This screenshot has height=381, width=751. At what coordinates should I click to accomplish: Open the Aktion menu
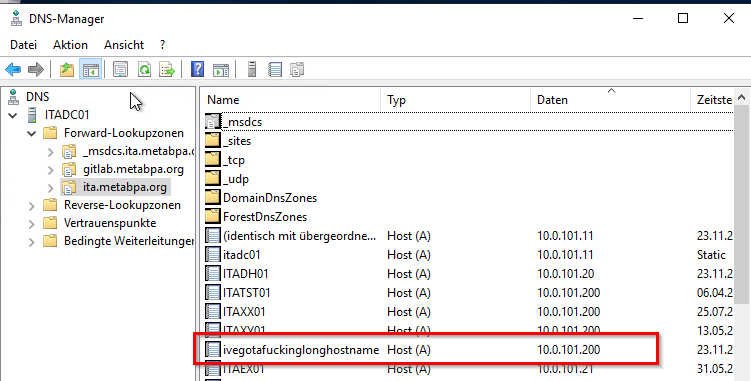tap(70, 45)
